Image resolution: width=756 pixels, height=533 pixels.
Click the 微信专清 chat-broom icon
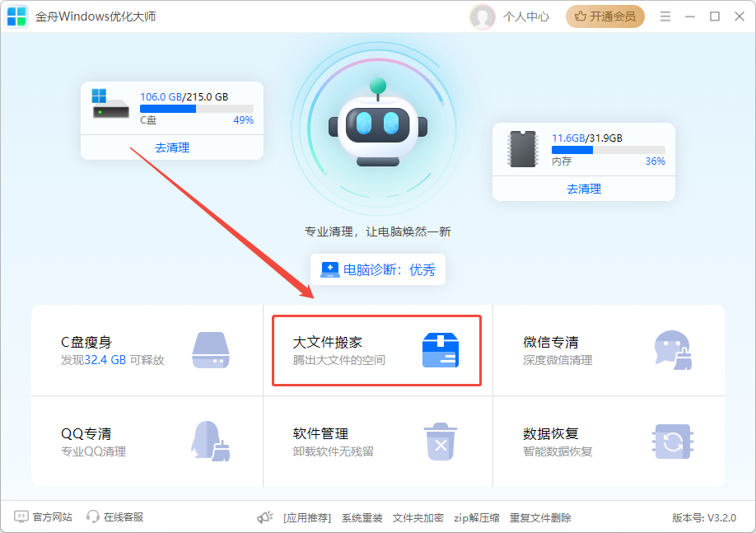[673, 350]
